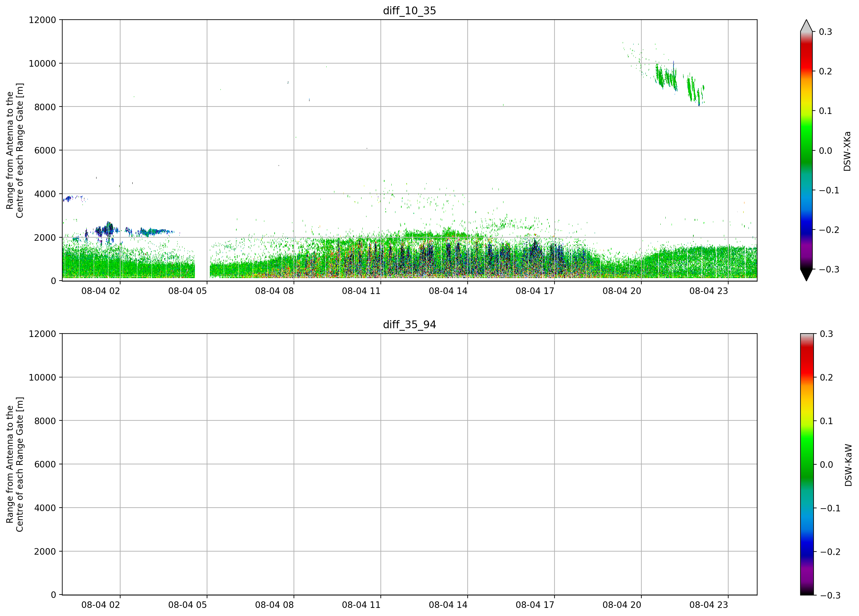Click the 0.0 tick on the DSW-XKa colorbar
859x616 pixels.
click(825, 151)
